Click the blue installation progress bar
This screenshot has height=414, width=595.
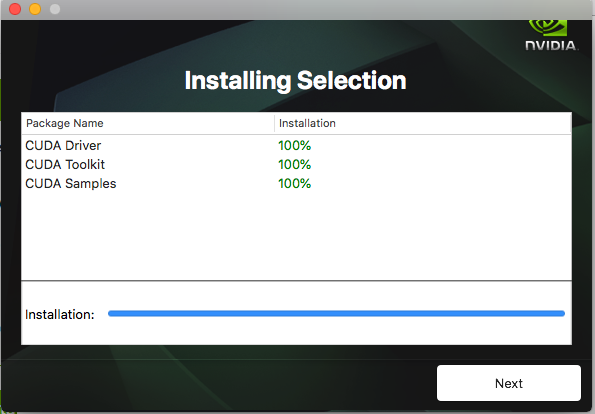[x=336, y=313]
